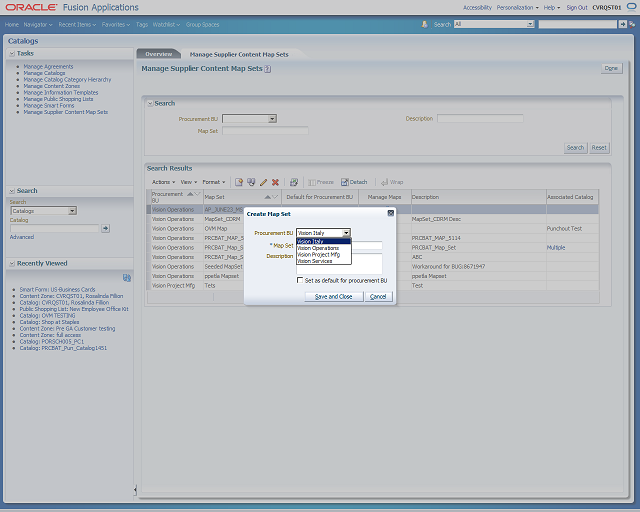Click the pencil Edit icon
The image size is (640, 512).
pyautogui.click(x=263, y=182)
